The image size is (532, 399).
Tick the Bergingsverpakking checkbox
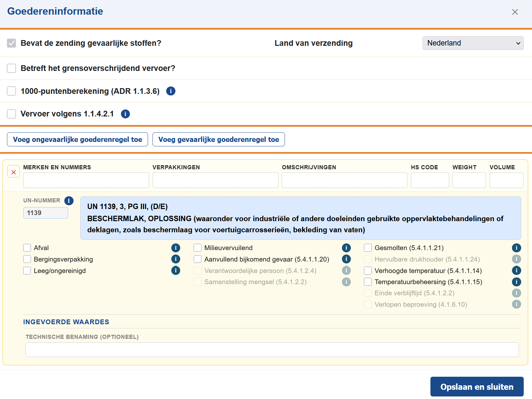point(27,259)
